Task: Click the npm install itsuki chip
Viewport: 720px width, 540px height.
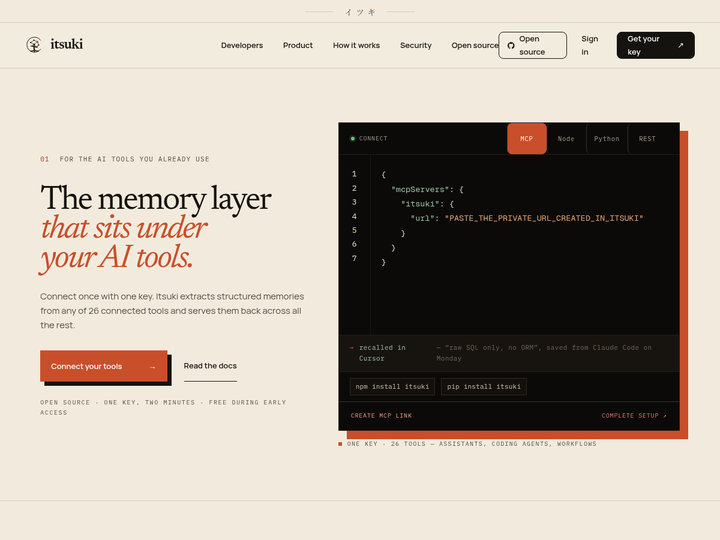Action: 392,387
